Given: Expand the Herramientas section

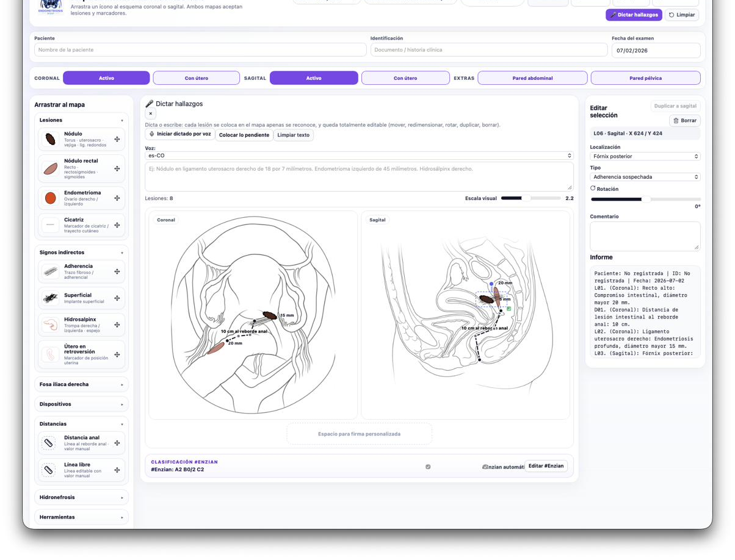Looking at the screenshot, I should click(81, 517).
